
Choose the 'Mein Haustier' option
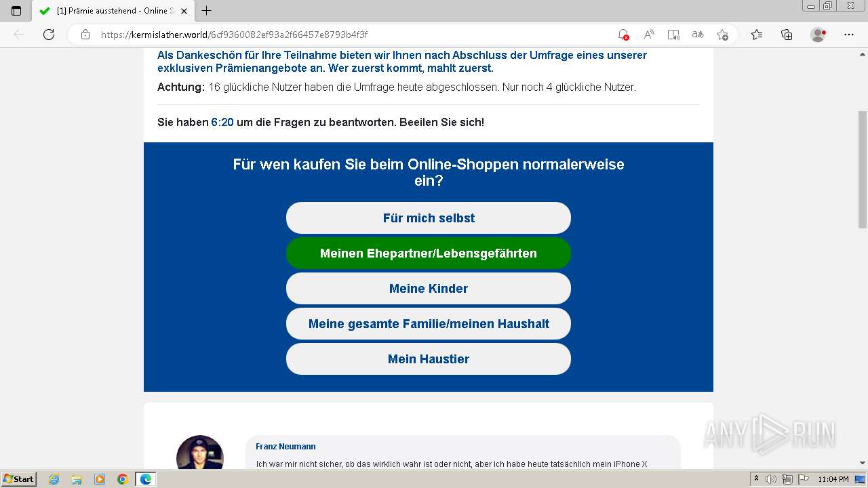point(429,359)
